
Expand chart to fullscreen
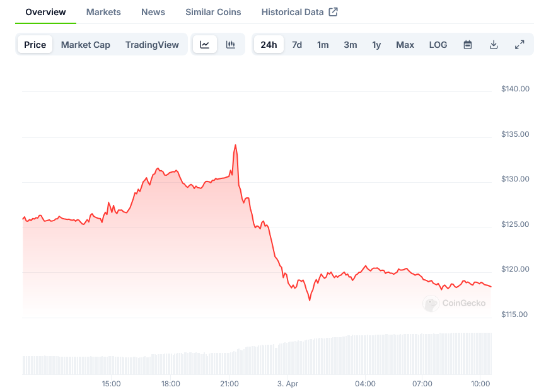[x=519, y=45]
